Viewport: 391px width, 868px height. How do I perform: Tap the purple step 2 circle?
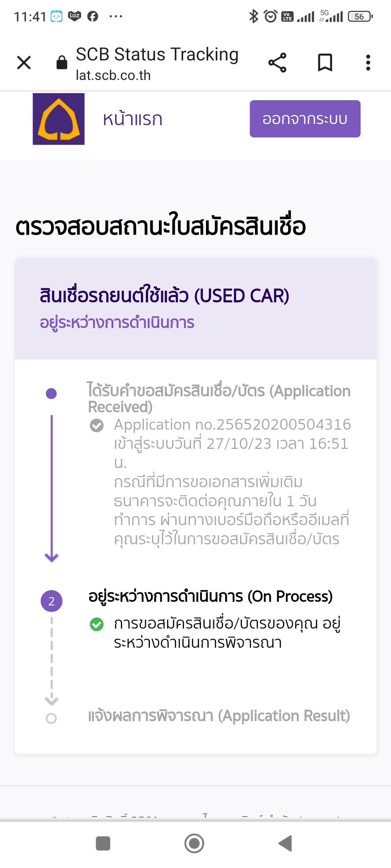[51, 601]
